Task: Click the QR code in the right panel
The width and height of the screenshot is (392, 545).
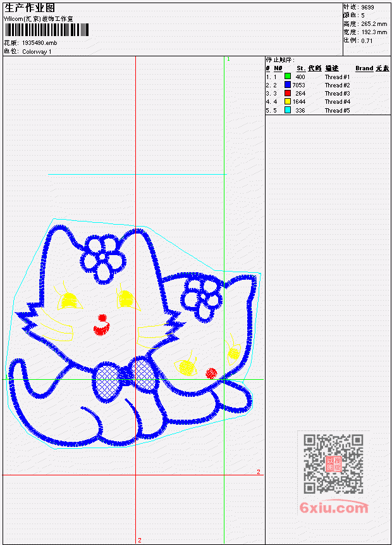Action: (x=333, y=464)
